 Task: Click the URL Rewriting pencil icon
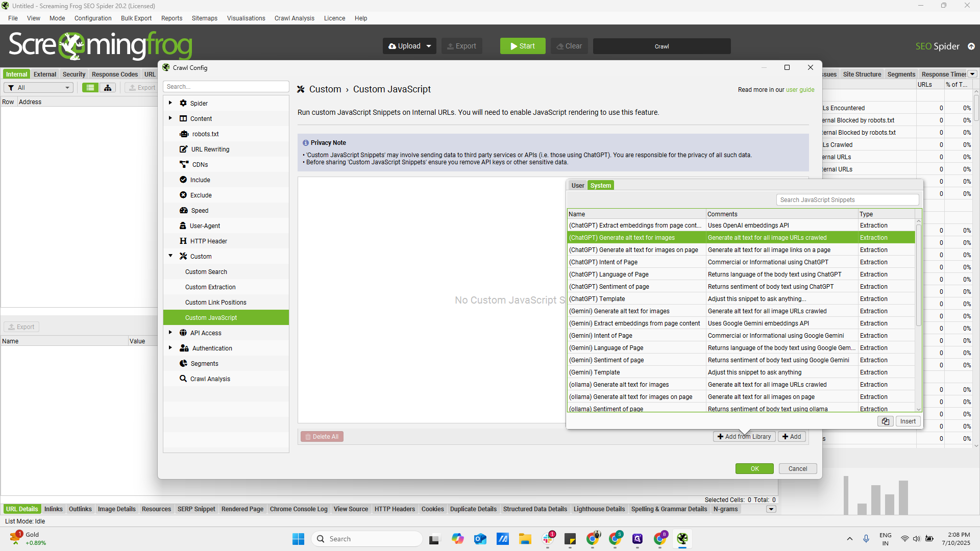click(x=184, y=149)
